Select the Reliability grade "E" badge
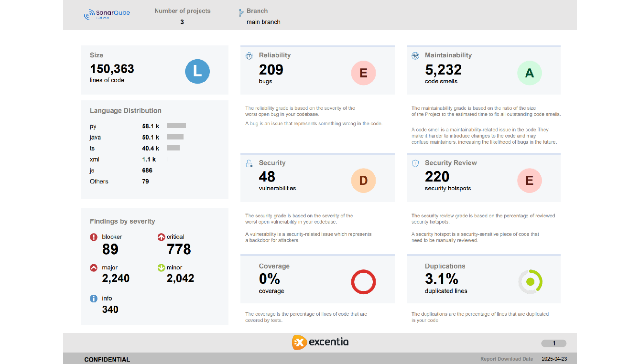The image size is (640, 364). pyautogui.click(x=363, y=73)
